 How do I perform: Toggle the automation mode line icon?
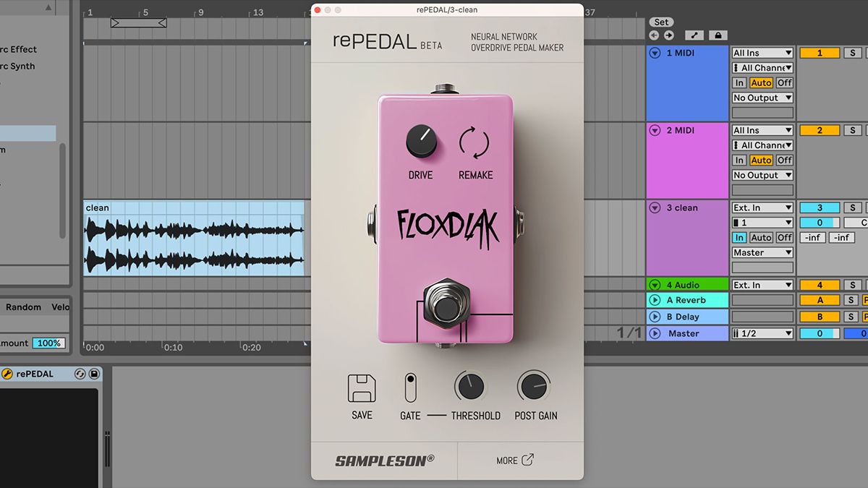tap(694, 35)
